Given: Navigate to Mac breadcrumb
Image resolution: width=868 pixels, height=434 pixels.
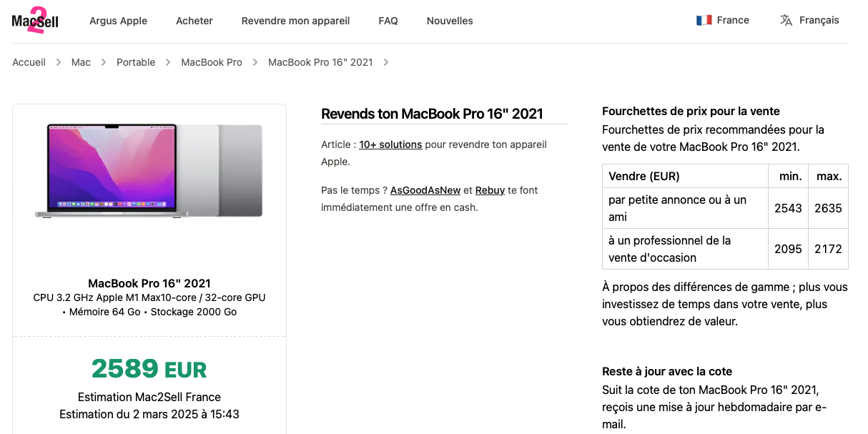Looking at the screenshot, I should (x=81, y=62).
